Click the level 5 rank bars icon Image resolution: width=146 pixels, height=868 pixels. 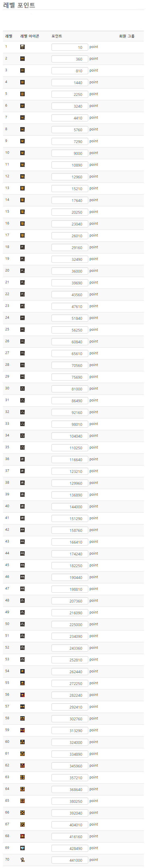(22, 94)
